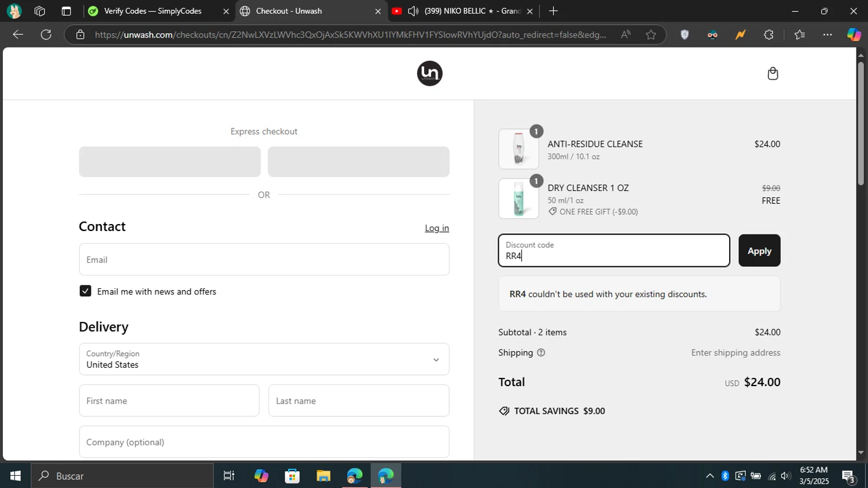Viewport: 868px width, 488px height.
Task: Open the Favorites list icon
Action: tap(800, 35)
